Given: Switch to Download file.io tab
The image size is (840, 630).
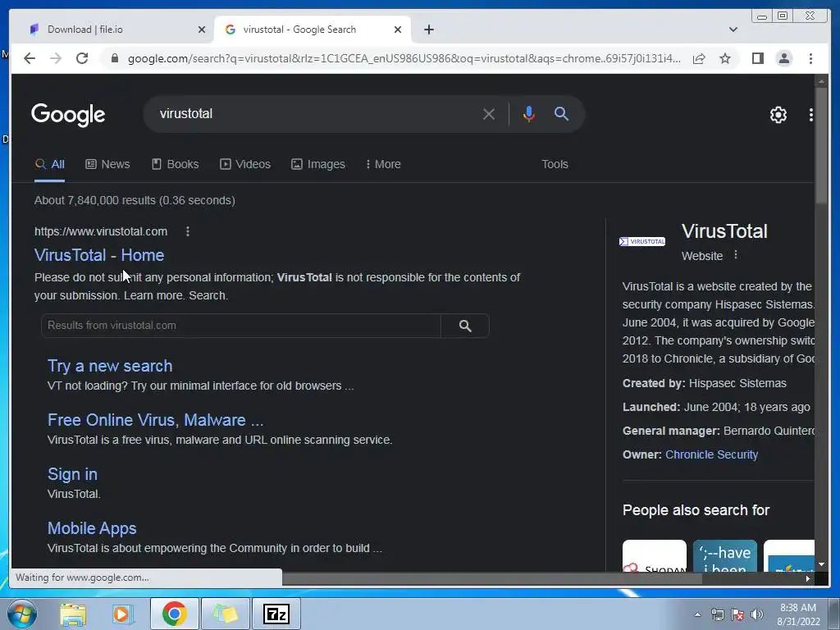Looking at the screenshot, I should pos(112,30).
